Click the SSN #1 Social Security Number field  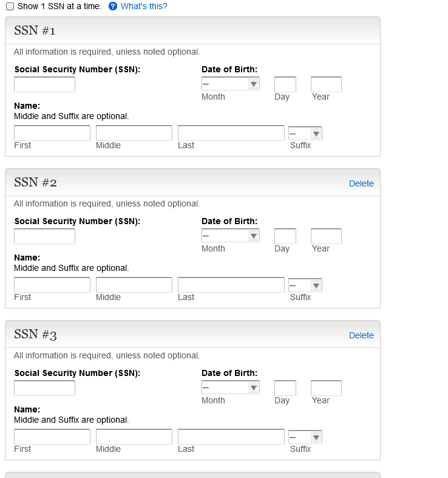pyautogui.click(x=44, y=84)
